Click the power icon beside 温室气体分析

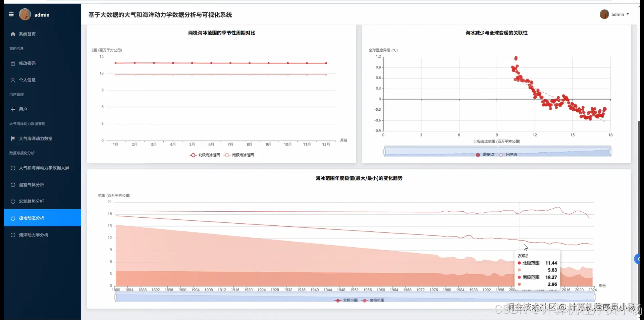[13, 185]
